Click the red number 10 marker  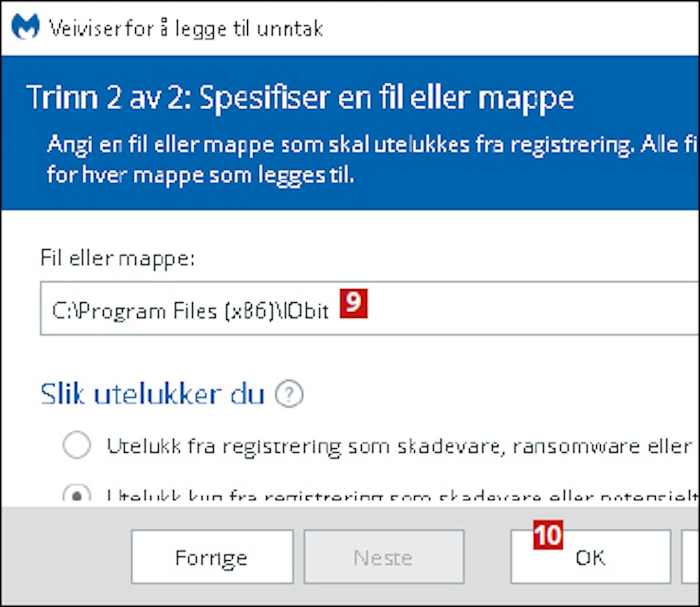point(548,535)
